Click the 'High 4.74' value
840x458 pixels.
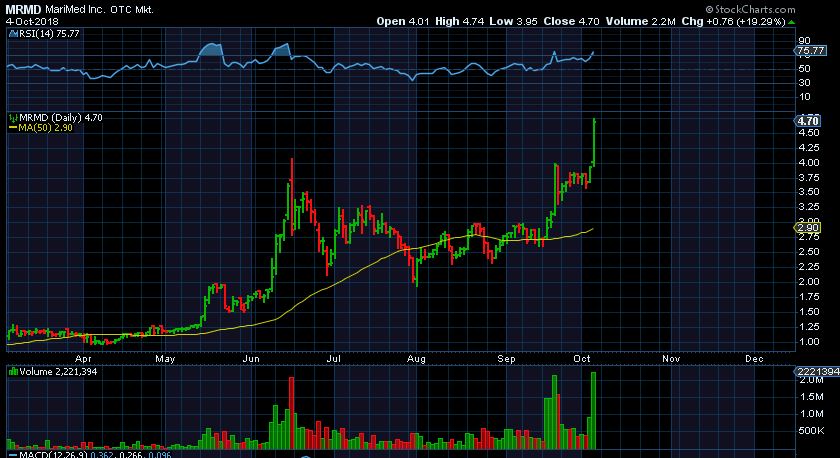(x=459, y=21)
